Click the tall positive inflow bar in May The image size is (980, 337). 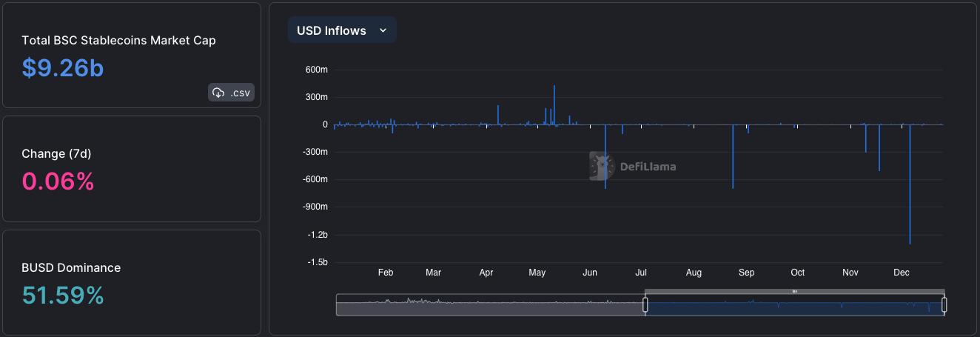[554, 105]
